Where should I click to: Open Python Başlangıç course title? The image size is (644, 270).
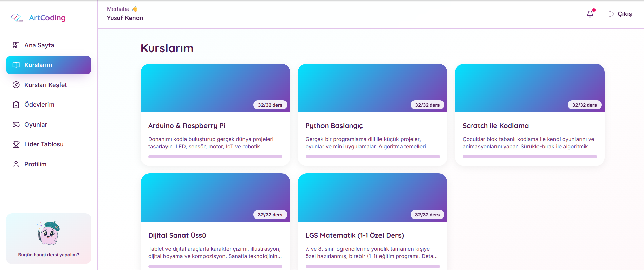(334, 126)
